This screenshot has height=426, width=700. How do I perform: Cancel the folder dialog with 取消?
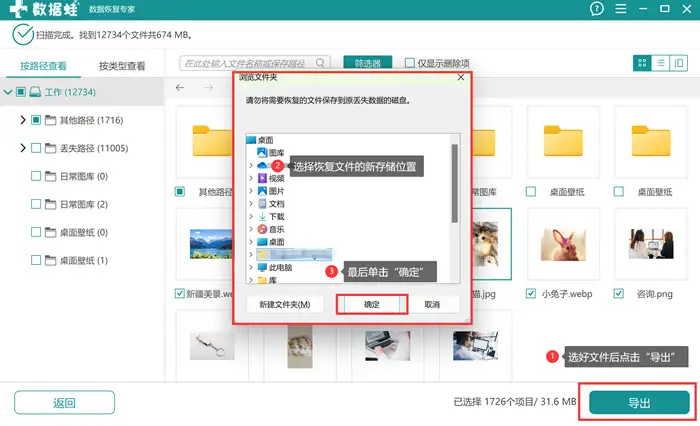pos(432,305)
